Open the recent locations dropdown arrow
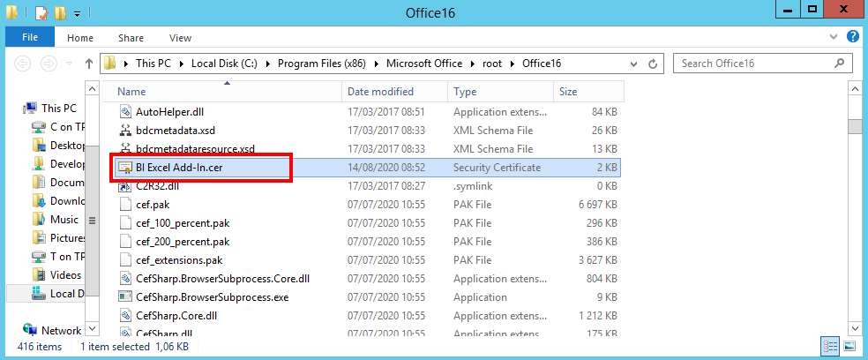Screen dimensions: 868x360 (69, 64)
